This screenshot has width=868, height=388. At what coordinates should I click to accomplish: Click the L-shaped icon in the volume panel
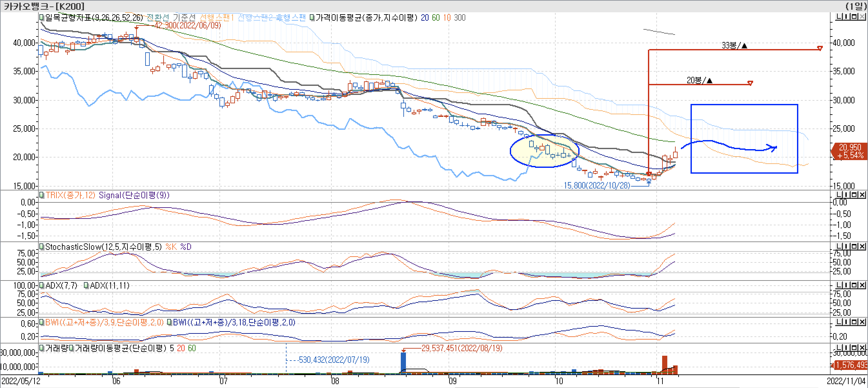point(839,348)
